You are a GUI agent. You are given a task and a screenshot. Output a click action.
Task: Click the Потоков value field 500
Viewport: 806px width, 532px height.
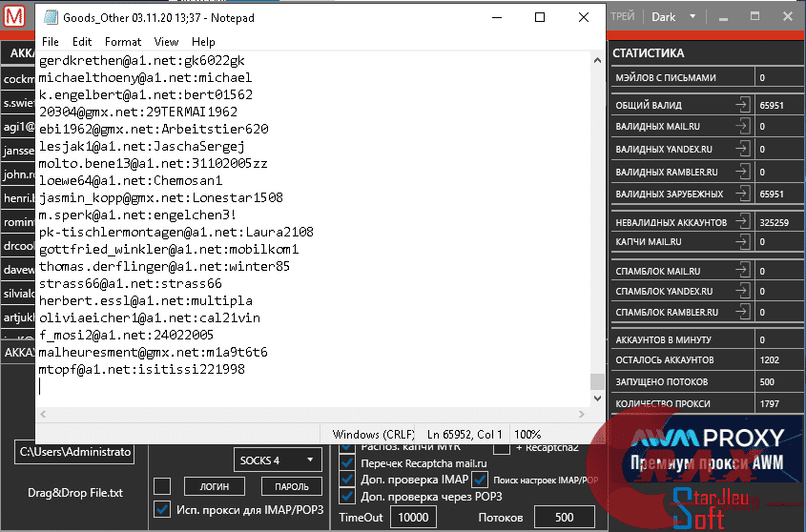point(565,517)
